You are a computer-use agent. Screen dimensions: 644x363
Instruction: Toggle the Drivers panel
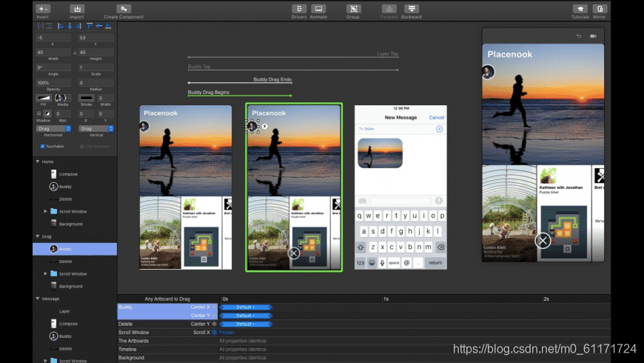[299, 9]
